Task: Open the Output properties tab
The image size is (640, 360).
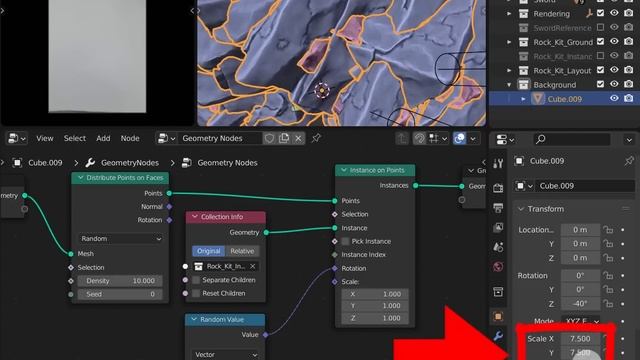Action: click(498, 208)
